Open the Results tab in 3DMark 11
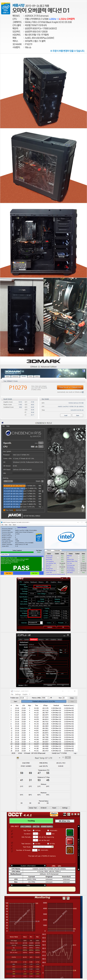 coord(24,376)
